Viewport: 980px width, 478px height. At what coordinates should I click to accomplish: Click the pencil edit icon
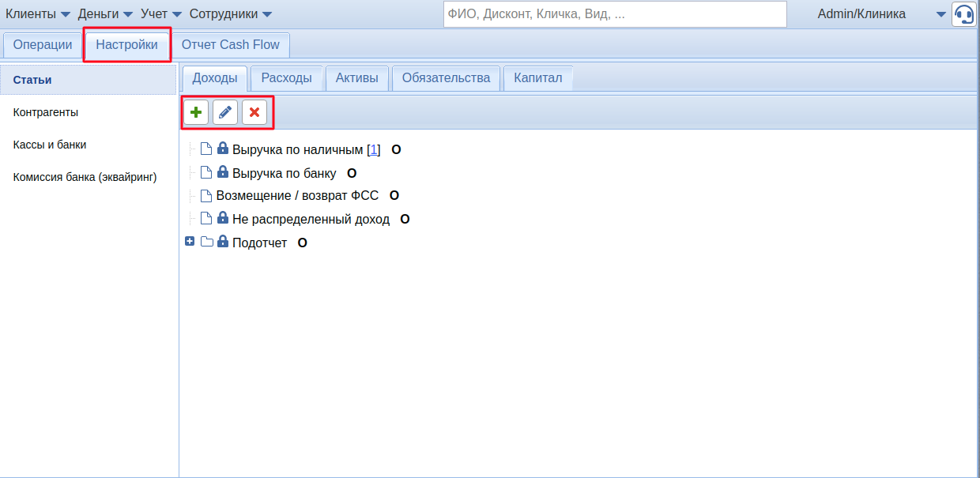(225, 113)
